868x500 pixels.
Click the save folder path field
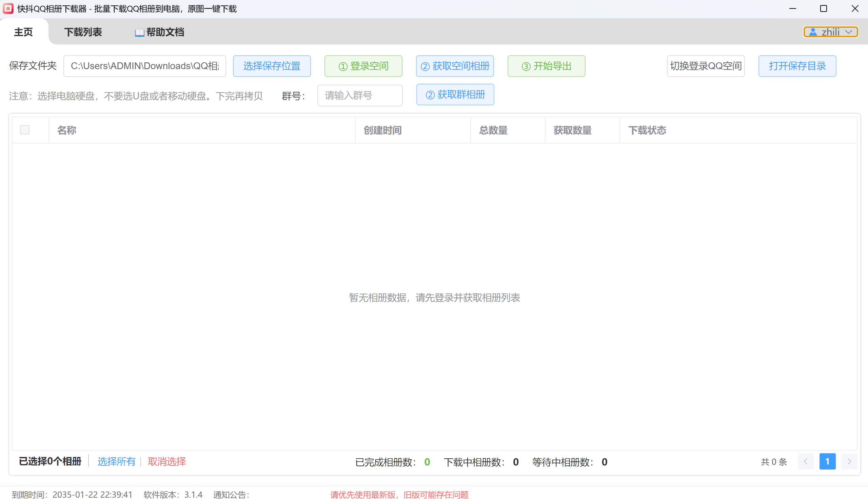[145, 66]
